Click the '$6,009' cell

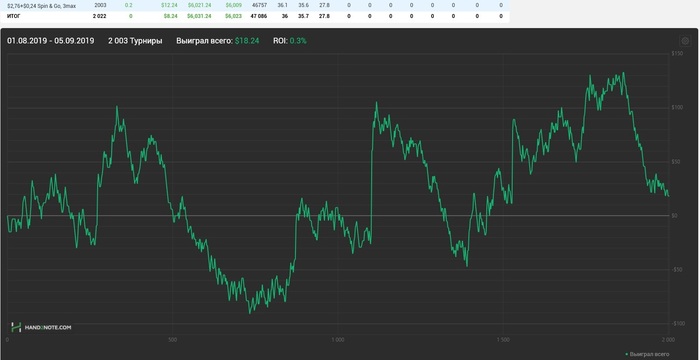[233, 5]
